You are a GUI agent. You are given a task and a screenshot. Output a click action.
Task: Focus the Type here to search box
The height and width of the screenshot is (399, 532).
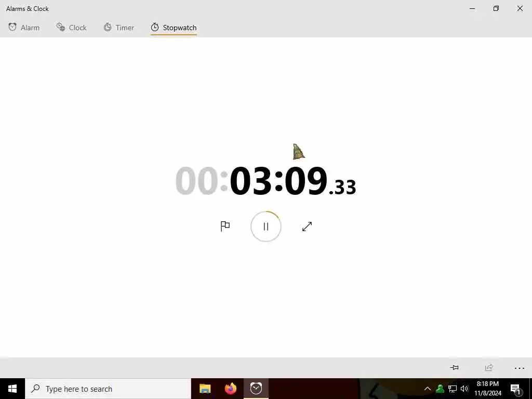click(108, 389)
